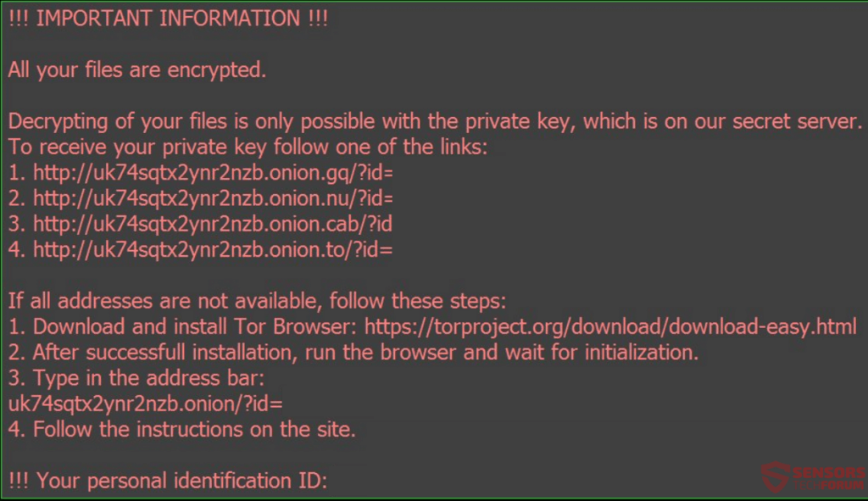
Task: Click the TECHFORUM text under SENSORS logo
Action: tap(829, 485)
